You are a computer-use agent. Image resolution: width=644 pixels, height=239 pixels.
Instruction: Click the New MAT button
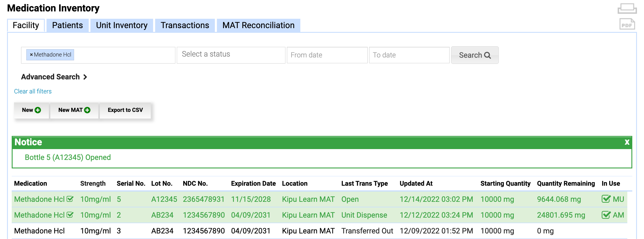74,110
